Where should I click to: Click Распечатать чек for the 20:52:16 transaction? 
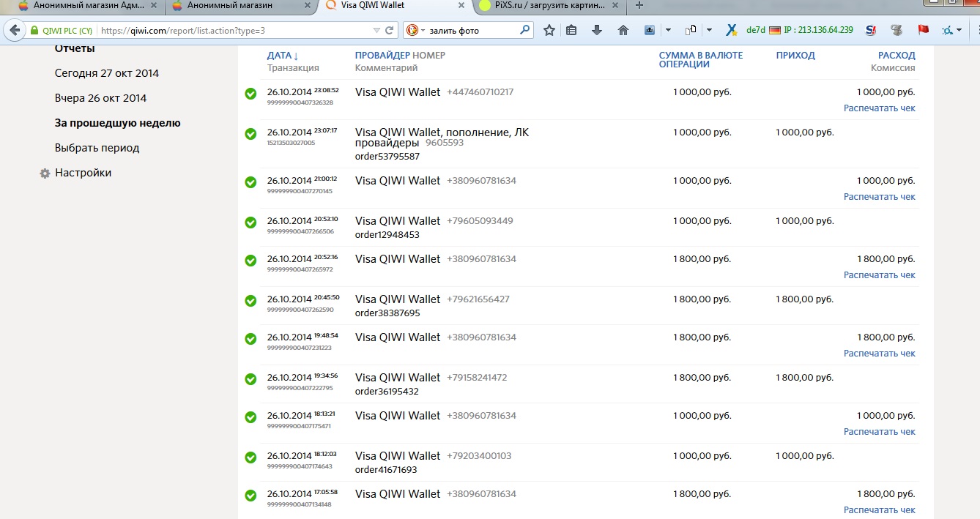pyautogui.click(x=880, y=275)
